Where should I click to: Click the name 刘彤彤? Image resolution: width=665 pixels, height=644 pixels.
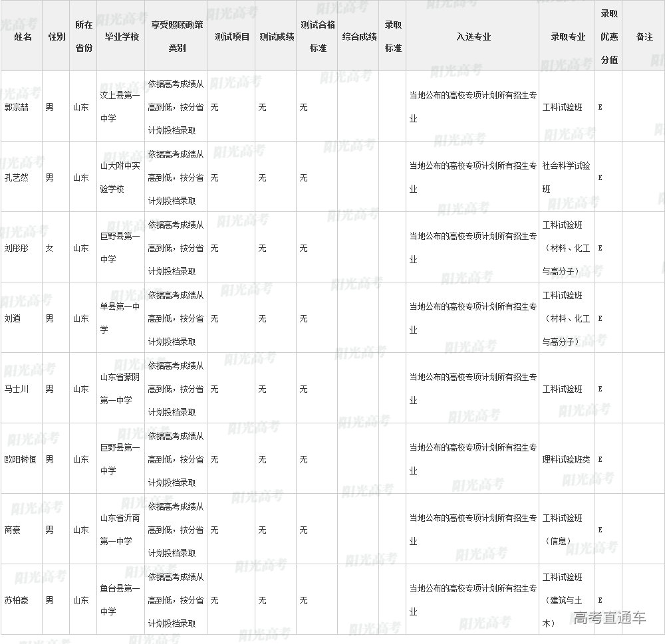(x=17, y=248)
